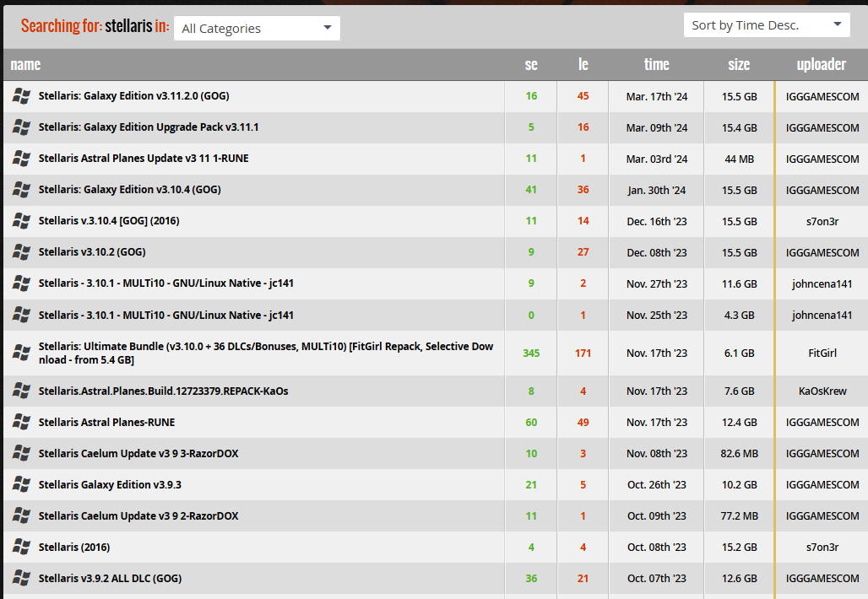868x599 pixels.
Task: Click the date Mar. 17th '24
Action: 657,96
